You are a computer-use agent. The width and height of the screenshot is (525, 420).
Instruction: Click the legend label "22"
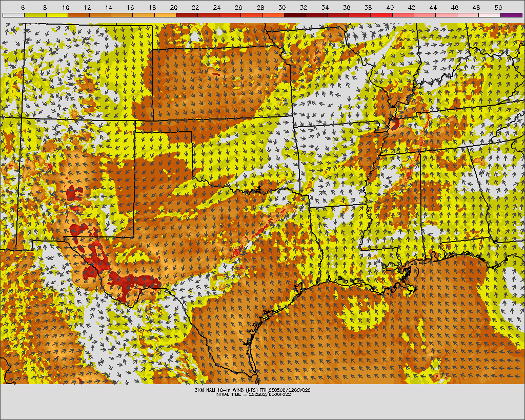point(195,7)
